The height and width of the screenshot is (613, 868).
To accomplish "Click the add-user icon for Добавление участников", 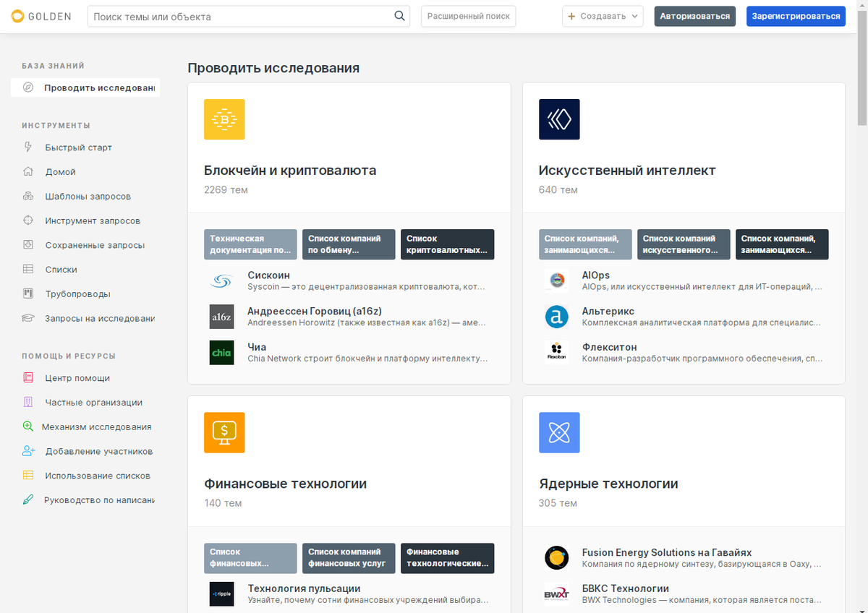I will [28, 451].
